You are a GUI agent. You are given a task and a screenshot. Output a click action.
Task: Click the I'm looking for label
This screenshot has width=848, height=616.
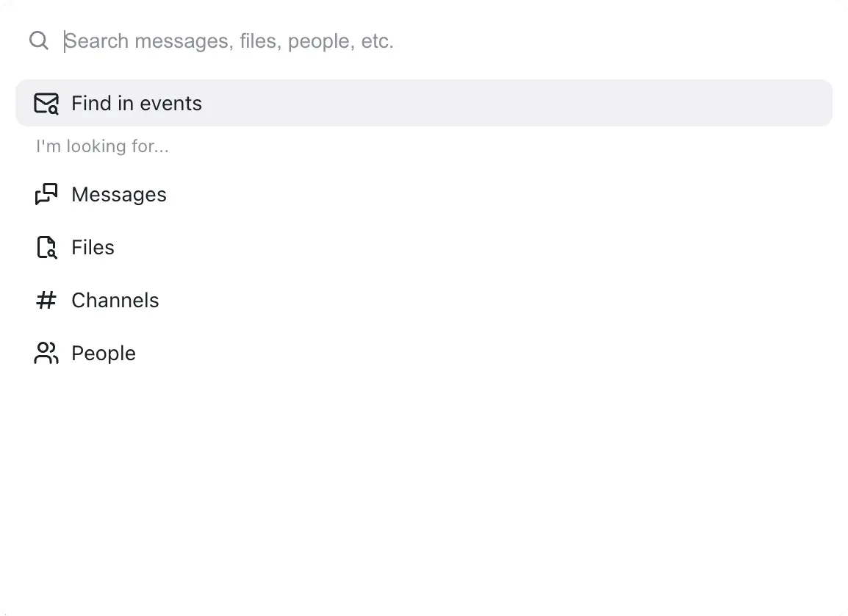tap(102, 146)
